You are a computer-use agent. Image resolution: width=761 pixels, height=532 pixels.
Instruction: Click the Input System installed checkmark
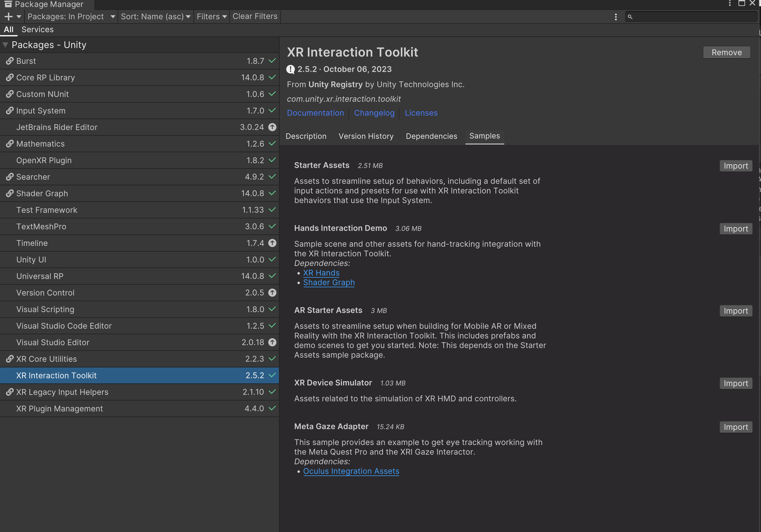click(272, 111)
